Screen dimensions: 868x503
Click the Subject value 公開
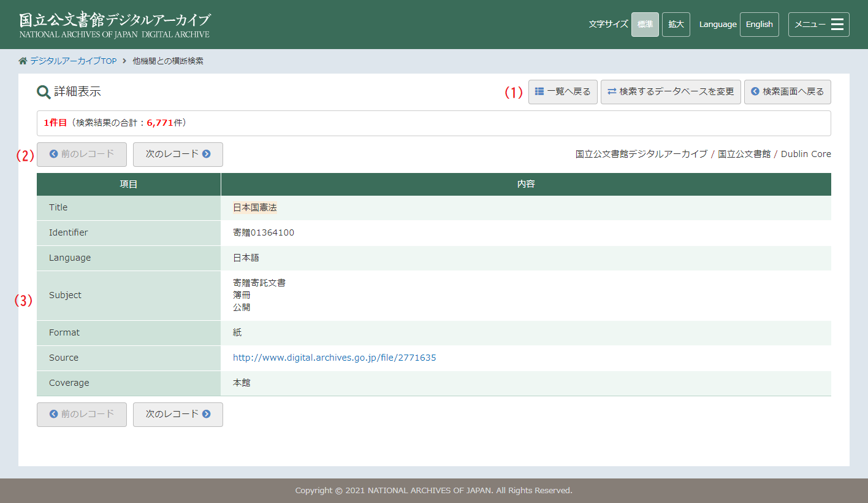click(242, 307)
